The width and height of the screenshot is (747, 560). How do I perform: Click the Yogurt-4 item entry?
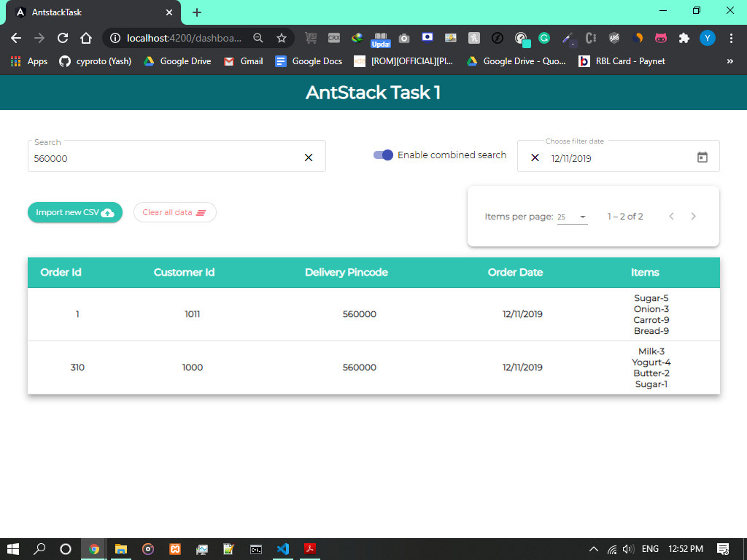click(651, 362)
